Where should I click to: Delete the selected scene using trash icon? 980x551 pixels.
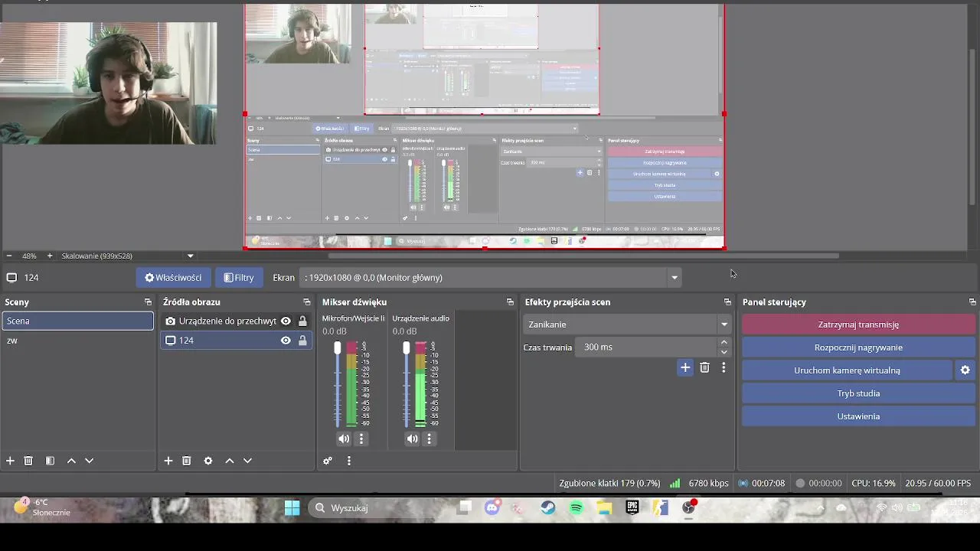28,461
